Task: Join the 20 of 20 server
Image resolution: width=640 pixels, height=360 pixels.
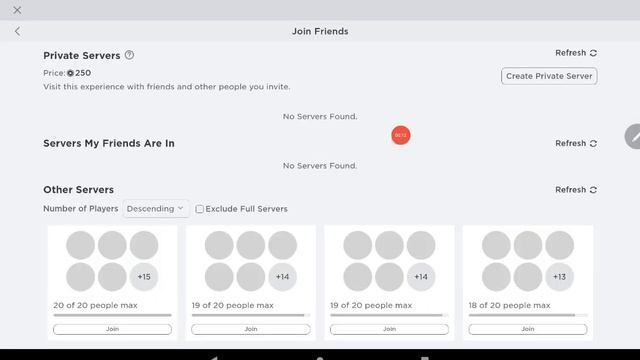Action: pos(112,329)
